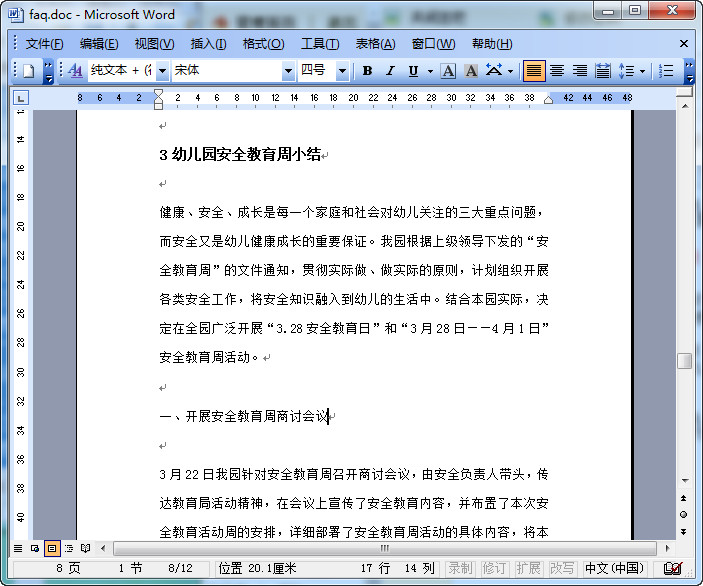Click the first line indent marker on ruler
The image size is (703, 586).
click(158, 93)
